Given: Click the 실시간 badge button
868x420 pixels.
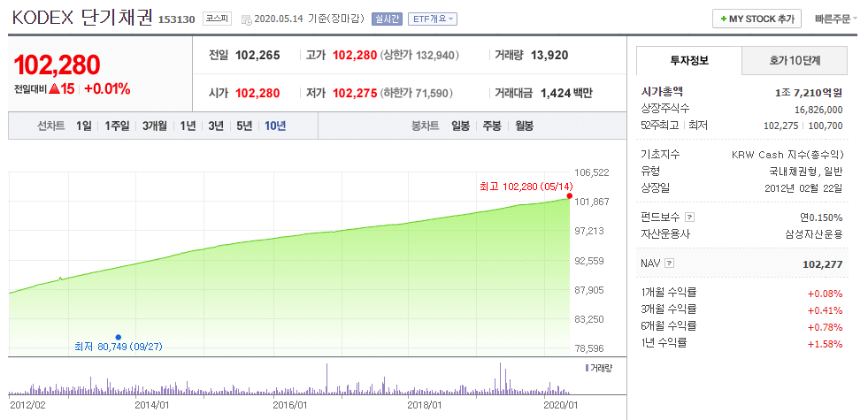Looking at the screenshot, I should (387, 19).
